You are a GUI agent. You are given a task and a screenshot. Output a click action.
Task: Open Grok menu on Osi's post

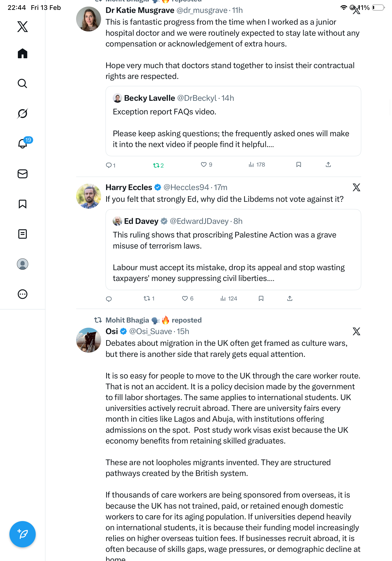(x=356, y=331)
